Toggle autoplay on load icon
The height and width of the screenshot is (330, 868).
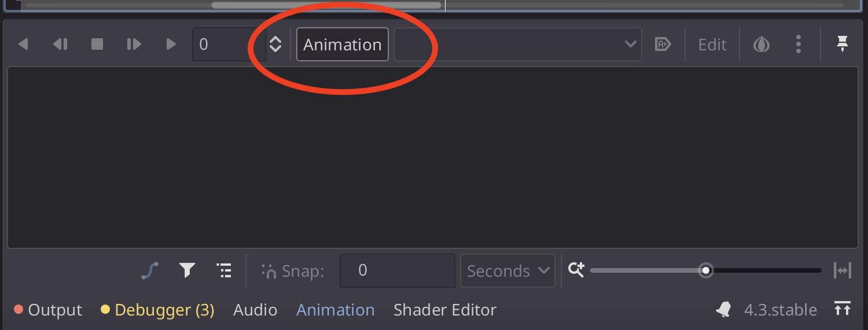pos(663,44)
